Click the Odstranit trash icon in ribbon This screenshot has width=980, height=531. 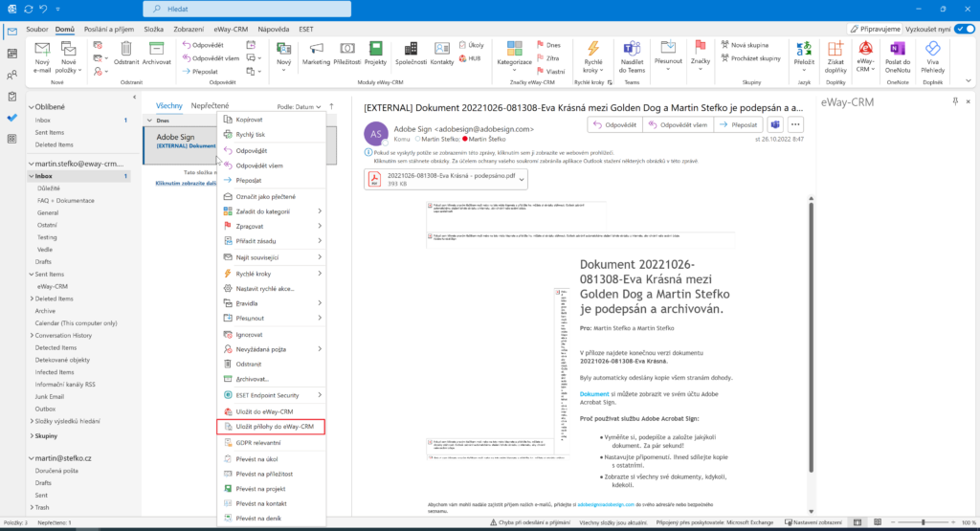pyautogui.click(x=126, y=49)
